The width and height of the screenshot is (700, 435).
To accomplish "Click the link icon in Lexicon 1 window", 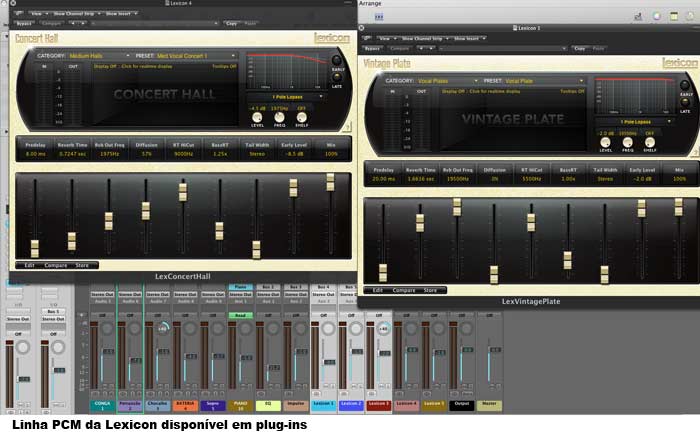I will pyautogui.click(x=367, y=38).
